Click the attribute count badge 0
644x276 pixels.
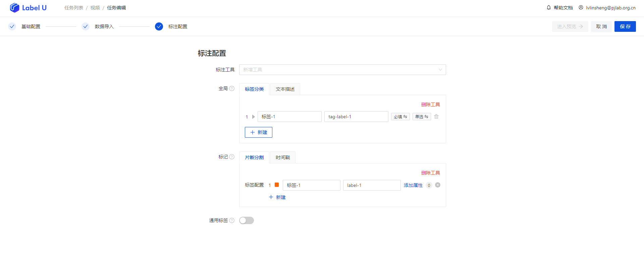tap(429, 185)
